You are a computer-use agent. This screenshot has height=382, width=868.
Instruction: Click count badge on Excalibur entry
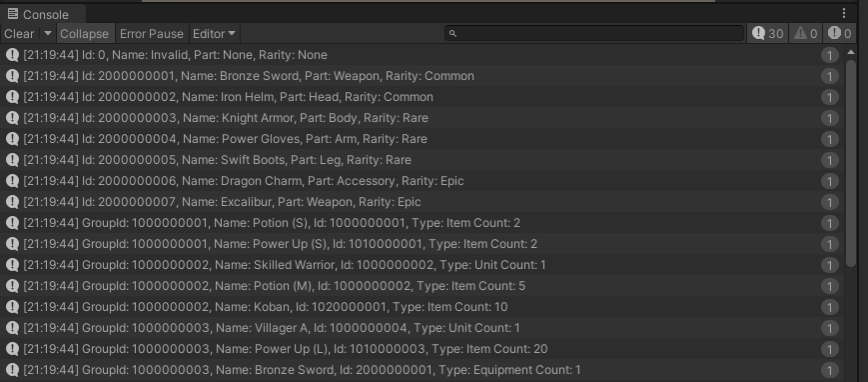pyautogui.click(x=829, y=202)
